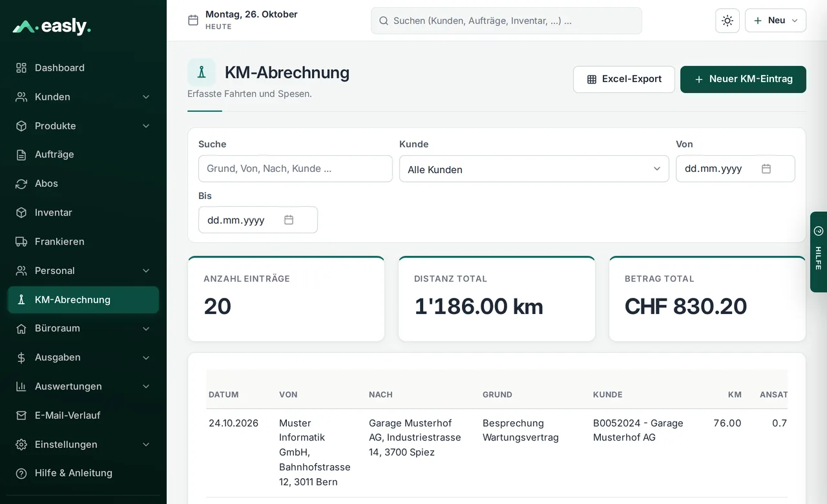
Task: Click the Von date field
Action: [x=735, y=169]
